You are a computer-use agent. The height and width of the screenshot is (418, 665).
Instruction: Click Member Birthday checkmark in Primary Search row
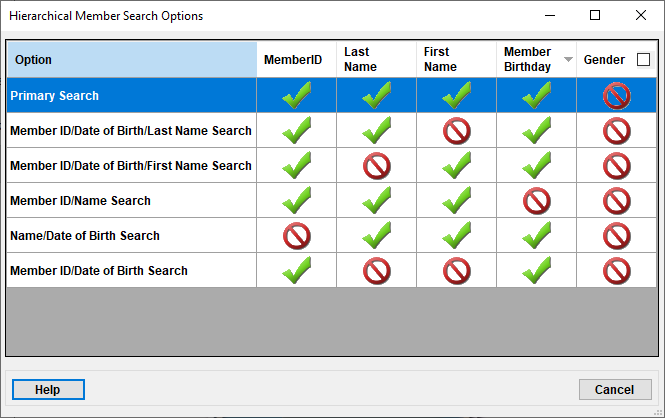[536, 95]
